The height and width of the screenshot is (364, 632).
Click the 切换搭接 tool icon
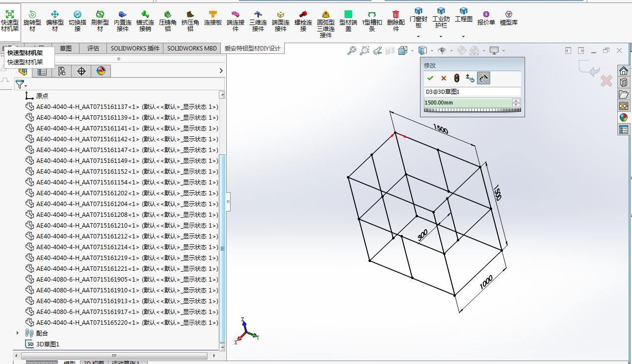pos(78,14)
